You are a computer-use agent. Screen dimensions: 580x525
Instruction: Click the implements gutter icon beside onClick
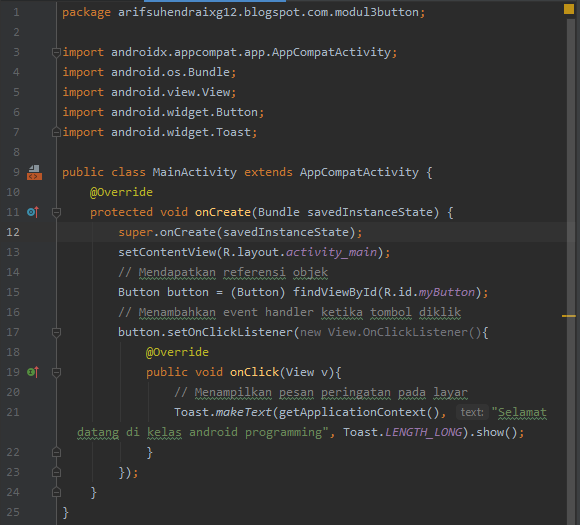coord(33,372)
